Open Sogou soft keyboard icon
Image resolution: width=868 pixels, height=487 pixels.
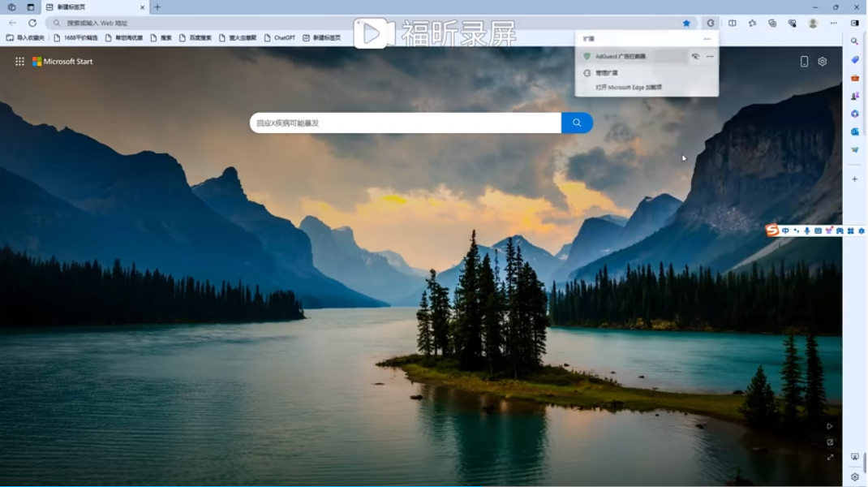(818, 231)
